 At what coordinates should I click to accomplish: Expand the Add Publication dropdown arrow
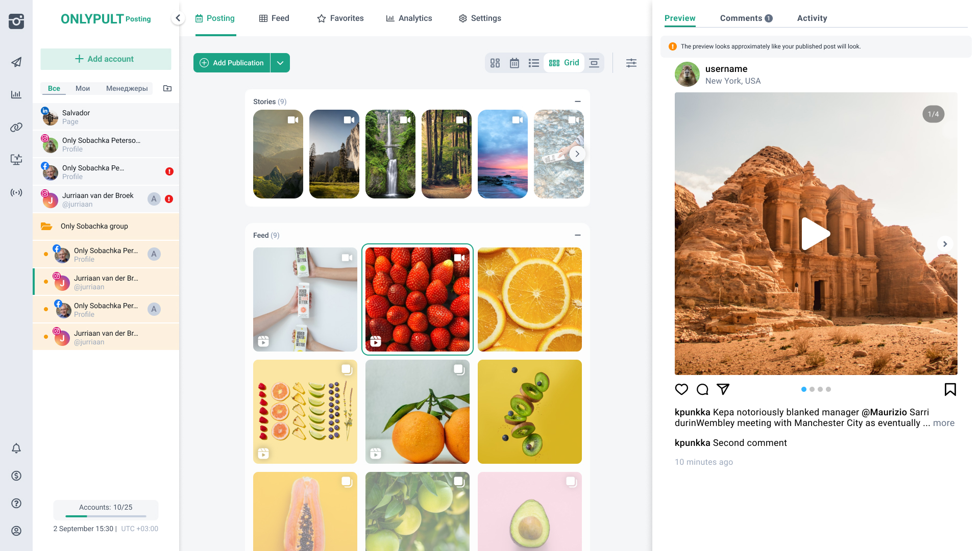[x=280, y=63]
